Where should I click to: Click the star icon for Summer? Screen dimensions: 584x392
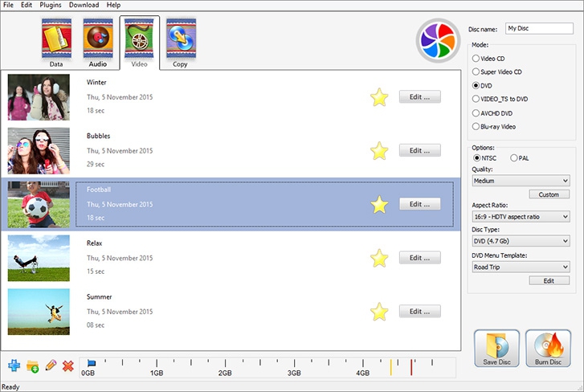(379, 312)
